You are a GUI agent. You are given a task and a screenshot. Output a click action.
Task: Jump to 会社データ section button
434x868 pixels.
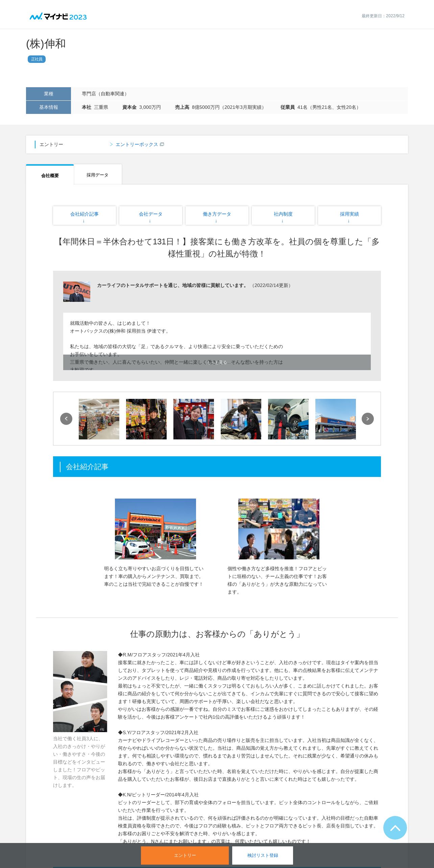(151, 215)
